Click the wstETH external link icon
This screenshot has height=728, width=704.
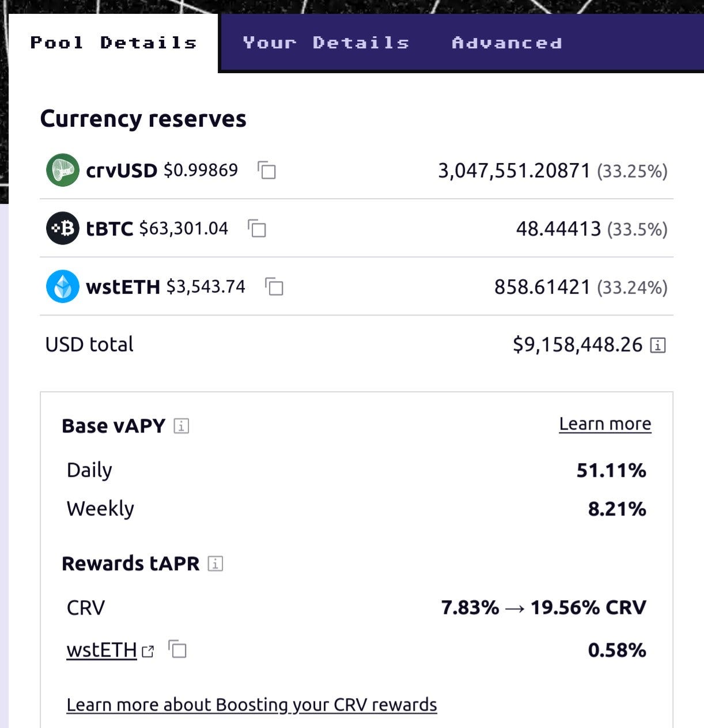click(148, 651)
